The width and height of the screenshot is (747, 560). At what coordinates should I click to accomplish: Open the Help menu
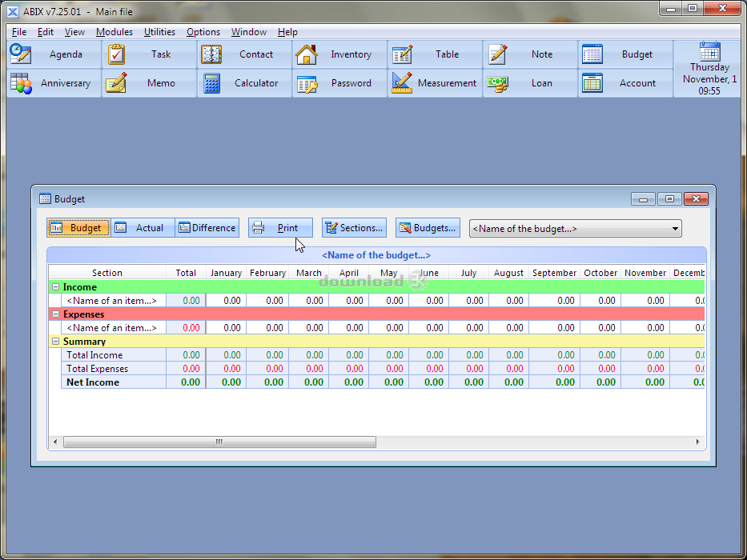(x=287, y=32)
